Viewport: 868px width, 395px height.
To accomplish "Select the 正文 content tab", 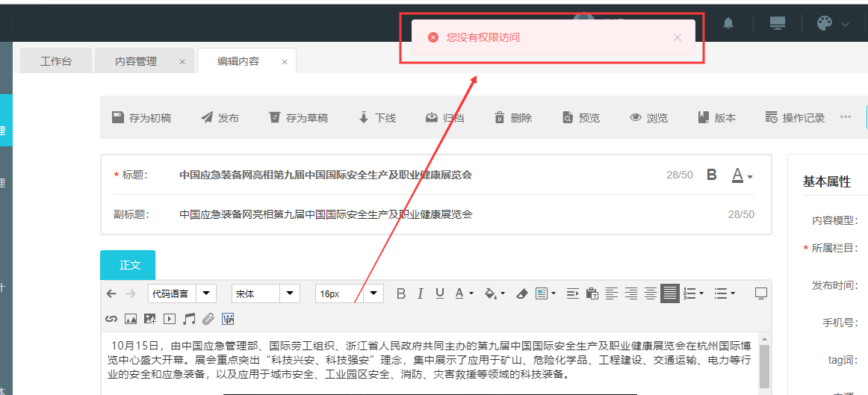I will (x=128, y=265).
